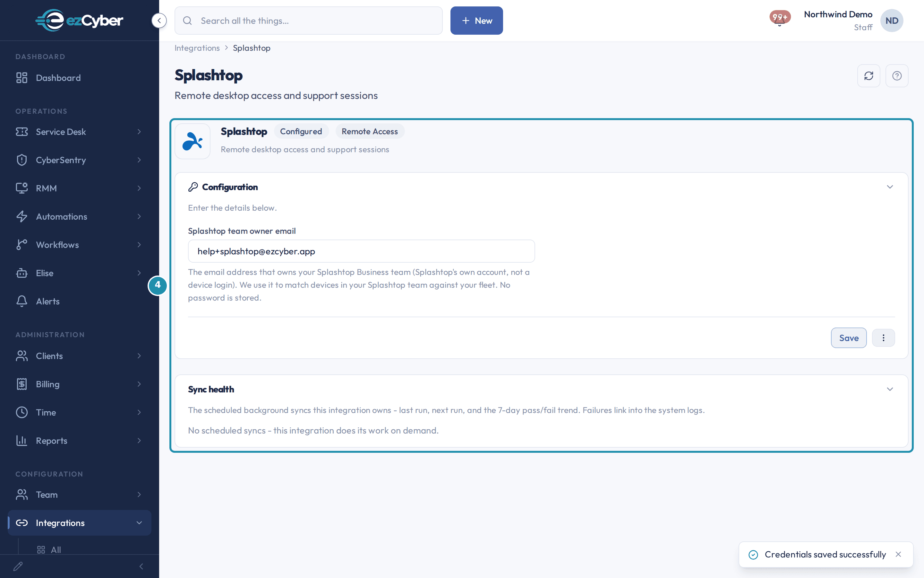Click the Splashtop breadcrumb text
Screen dimensions: 924x578
pyautogui.click(x=252, y=48)
